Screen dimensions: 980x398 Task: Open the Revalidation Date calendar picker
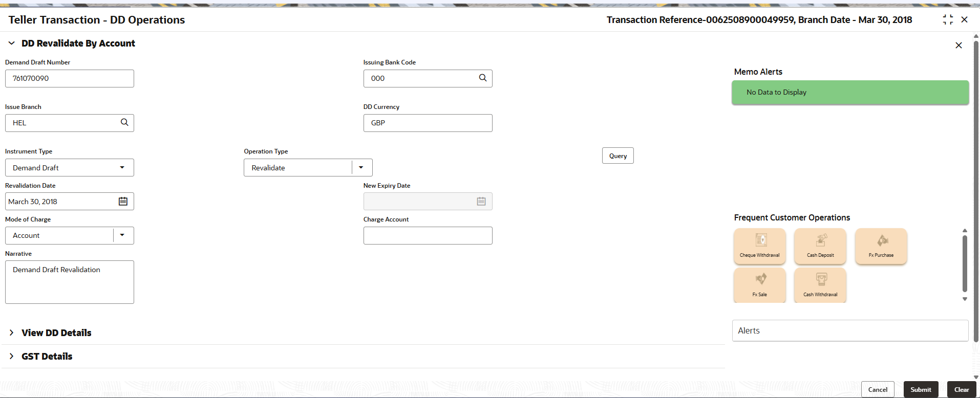[x=123, y=201]
